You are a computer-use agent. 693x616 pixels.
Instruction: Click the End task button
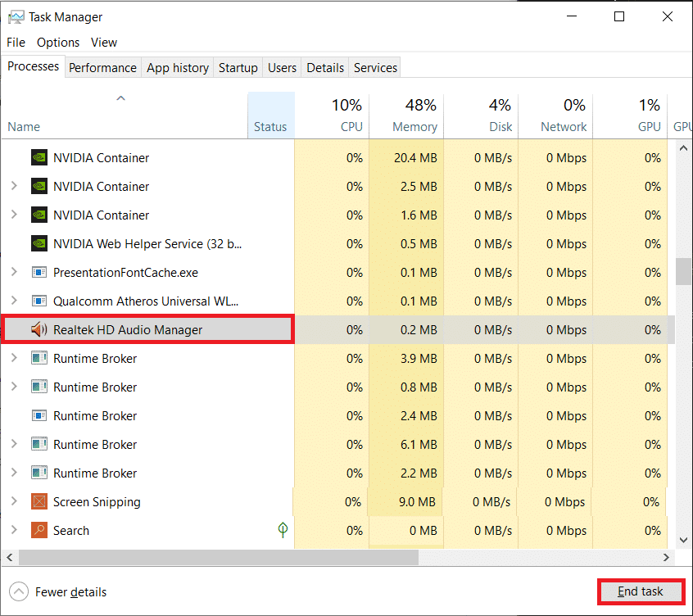coord(641,591)
